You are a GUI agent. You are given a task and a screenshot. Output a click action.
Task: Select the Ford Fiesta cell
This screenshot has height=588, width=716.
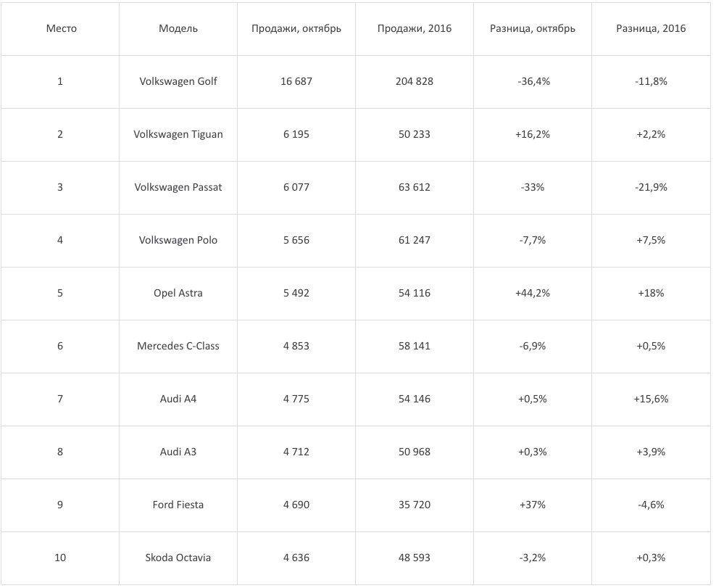pyautogui.click(x=178, y=505)
